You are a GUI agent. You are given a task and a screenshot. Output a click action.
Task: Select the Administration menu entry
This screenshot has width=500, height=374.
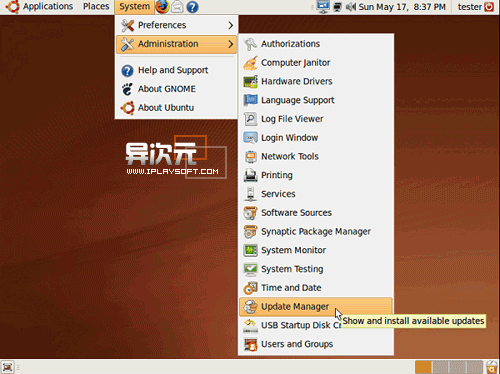[176, 44]
